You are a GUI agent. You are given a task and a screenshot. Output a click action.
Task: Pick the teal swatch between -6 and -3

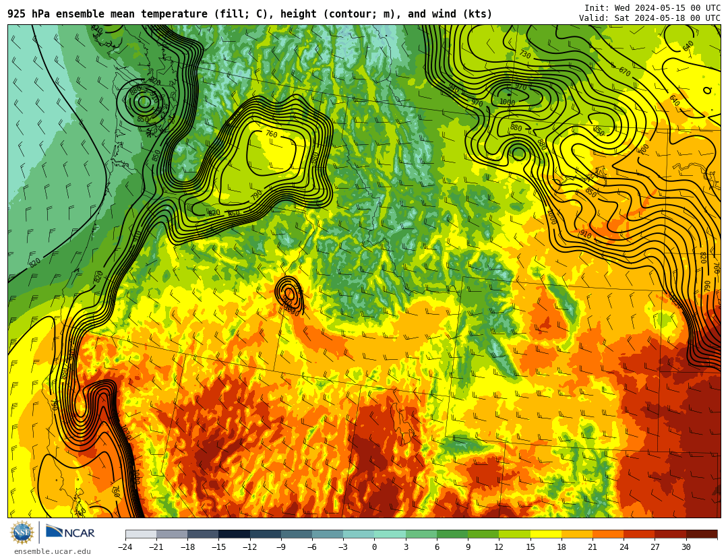click(328, 534)
